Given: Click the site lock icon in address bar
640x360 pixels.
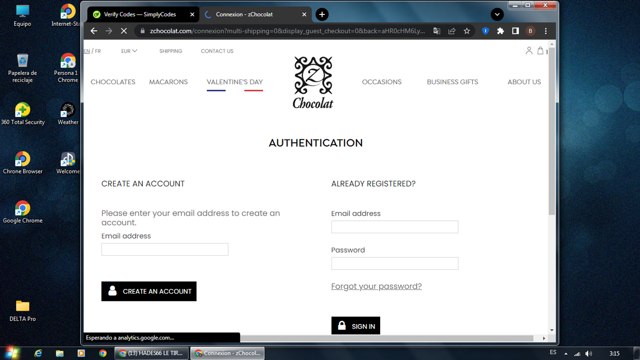Looking at the screenshot, I should click(x=142, y=31).
